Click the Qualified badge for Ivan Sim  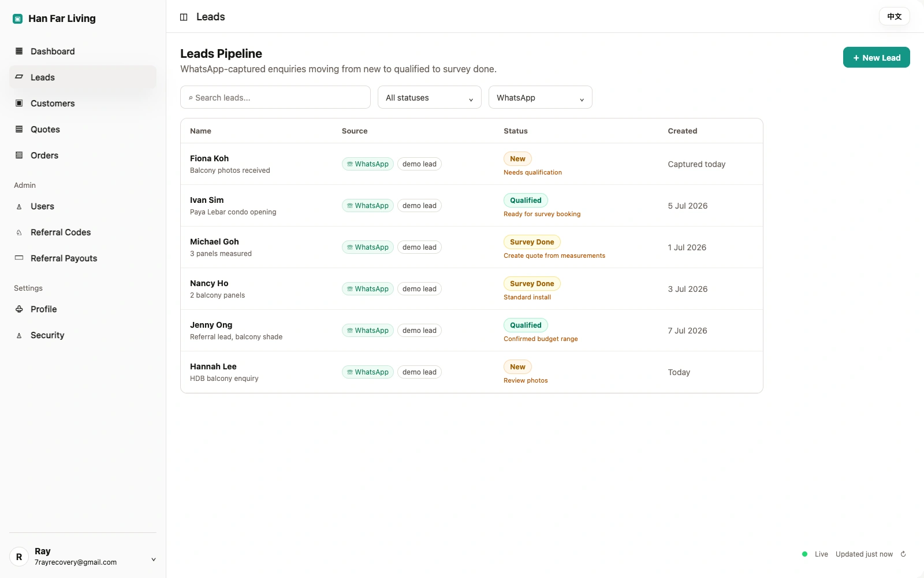(526, 201)
